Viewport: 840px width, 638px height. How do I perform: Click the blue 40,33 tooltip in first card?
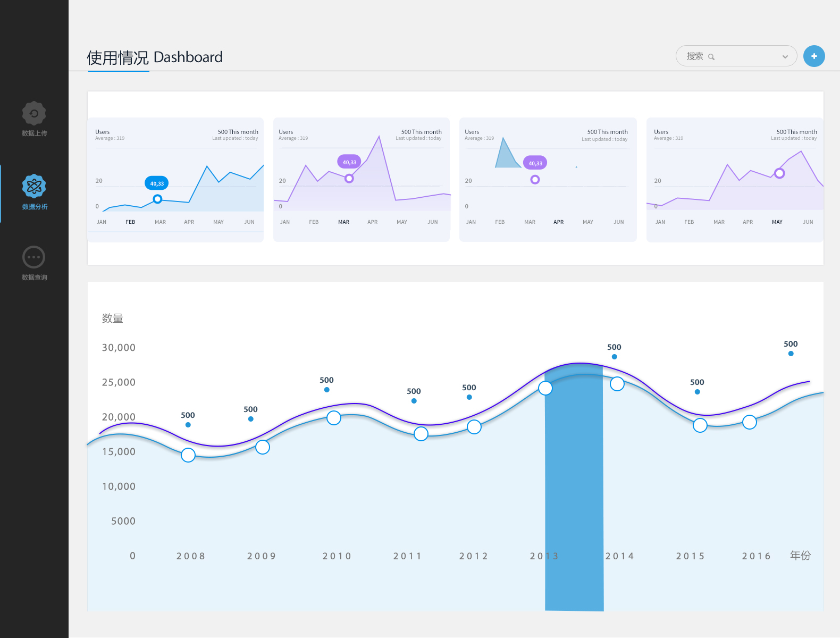click(157, 183)
